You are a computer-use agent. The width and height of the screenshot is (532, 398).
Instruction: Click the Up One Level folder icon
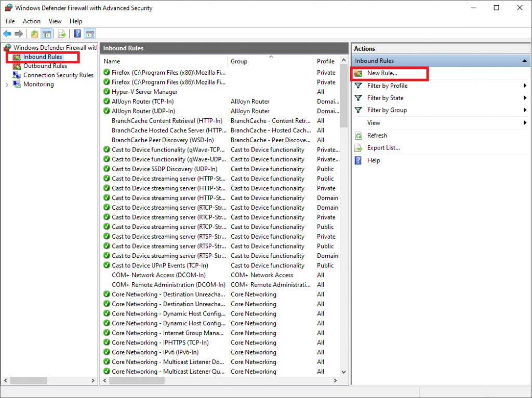point(34,34)
